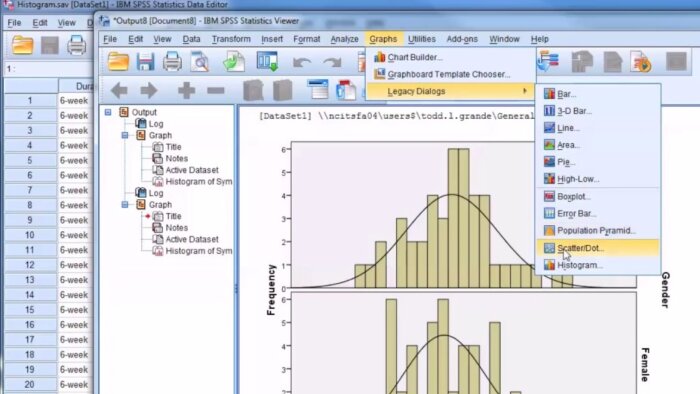Screen dimensions: 700x394
Task: Choose Graphboard Template Chooser... entry
Action: coord(451,74)
